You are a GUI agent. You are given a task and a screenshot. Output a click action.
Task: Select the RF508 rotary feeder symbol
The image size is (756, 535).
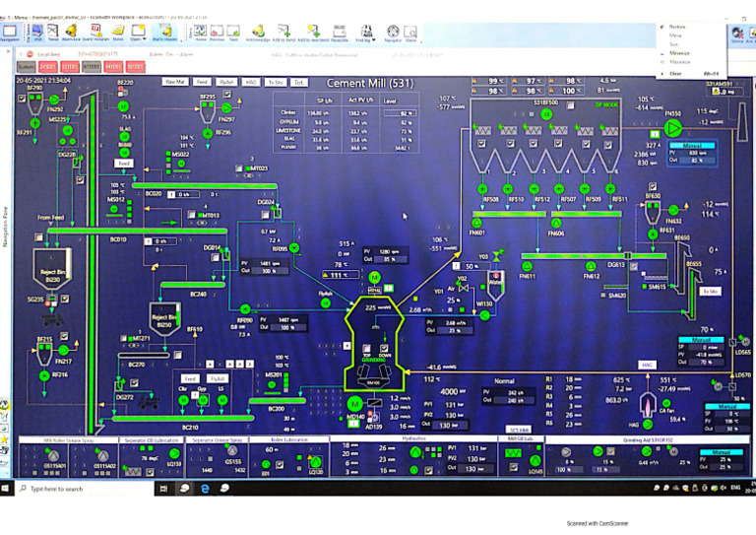click(482, 189)
